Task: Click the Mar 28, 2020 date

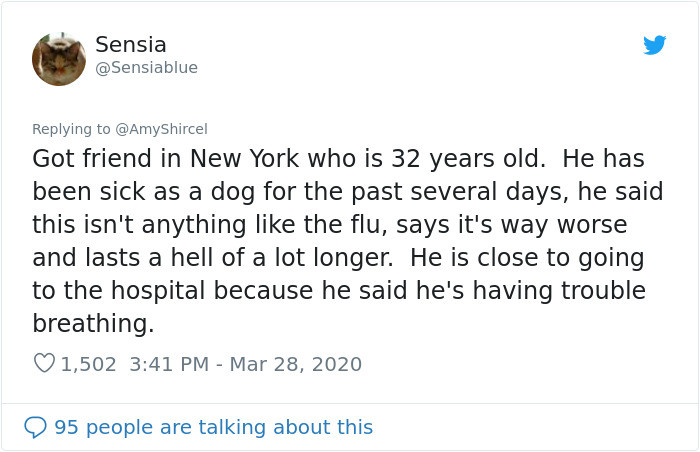Action: (x=296, y=364)
